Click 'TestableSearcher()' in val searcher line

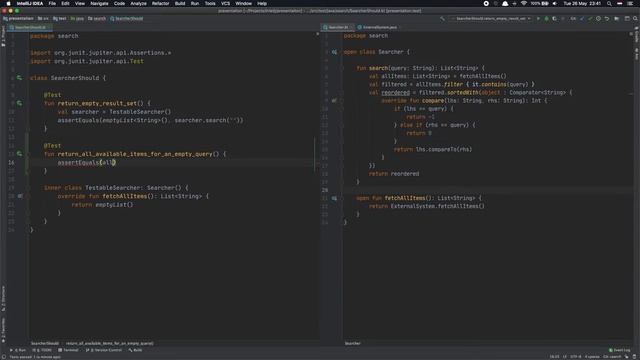(x=140, y=112)
